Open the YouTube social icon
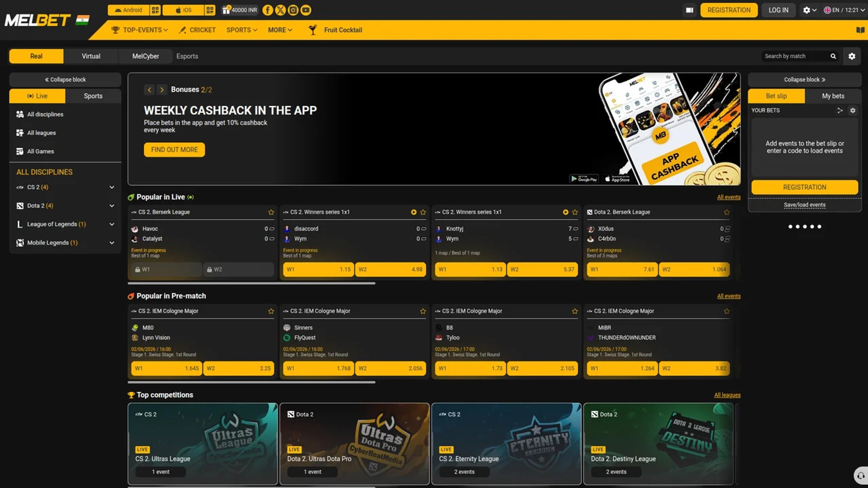868x488 pixels. [306, 10]
